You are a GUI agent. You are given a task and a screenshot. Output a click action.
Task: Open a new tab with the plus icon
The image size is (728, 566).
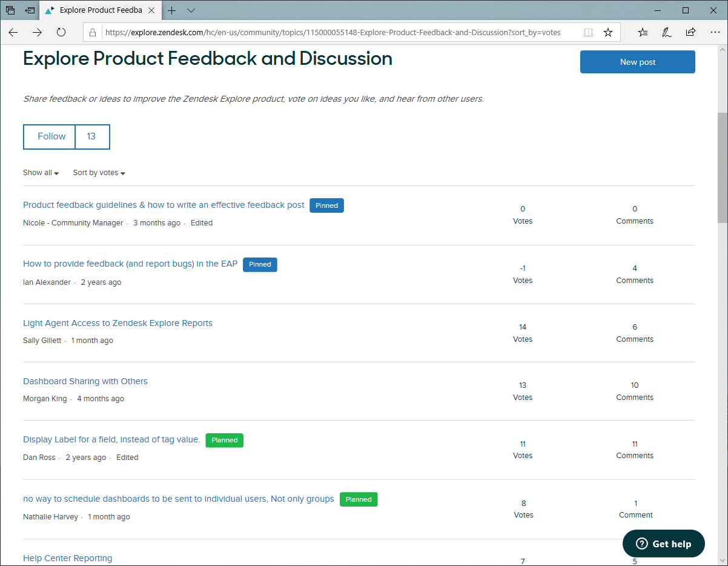172,10
